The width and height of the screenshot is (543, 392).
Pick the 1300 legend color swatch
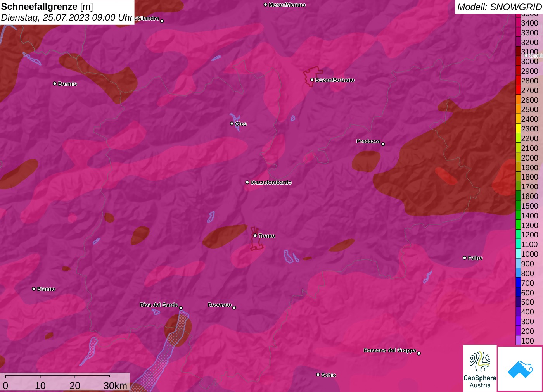coord(518,225)
